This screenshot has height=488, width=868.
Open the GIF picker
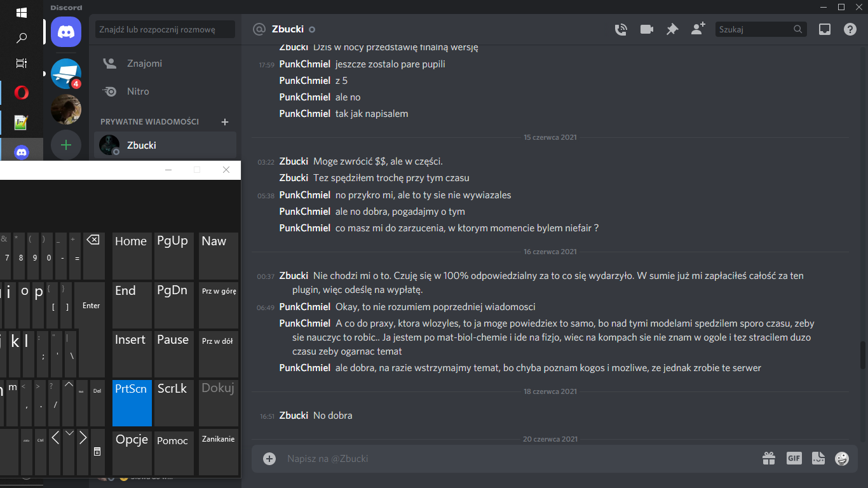[794, 458]
